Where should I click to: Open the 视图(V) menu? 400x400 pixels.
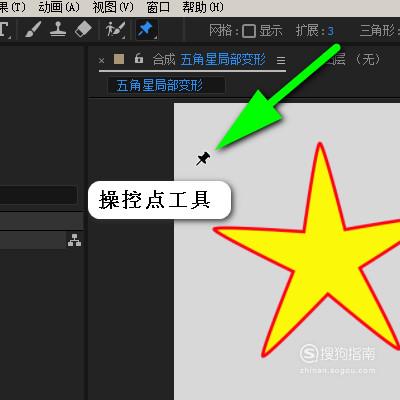113,7
